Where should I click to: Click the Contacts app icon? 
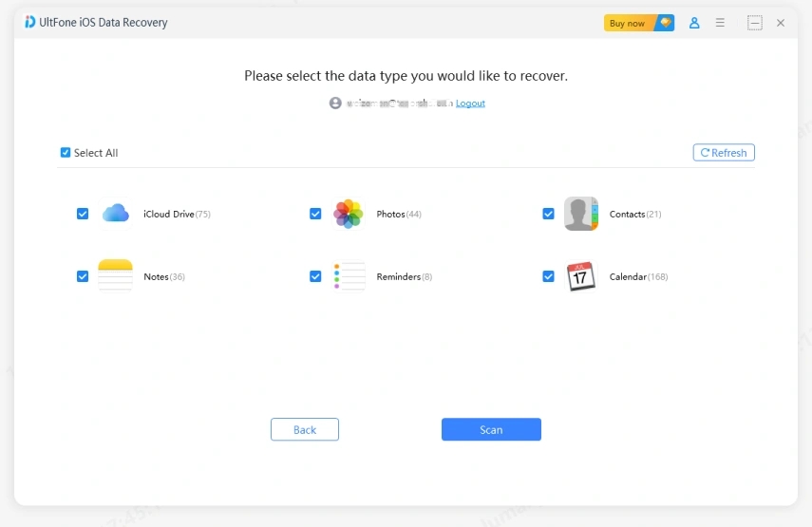[x=580, y=214]
